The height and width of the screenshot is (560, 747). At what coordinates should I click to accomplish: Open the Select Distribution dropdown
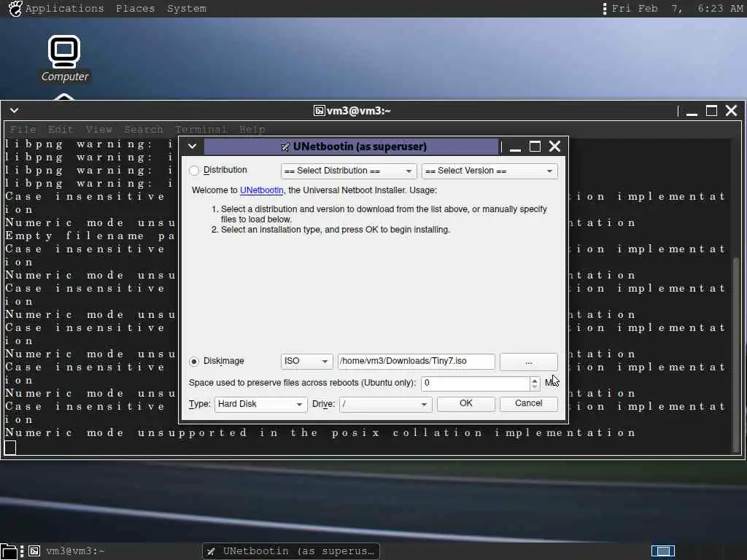pyautogui.click(x=348, y=171)
